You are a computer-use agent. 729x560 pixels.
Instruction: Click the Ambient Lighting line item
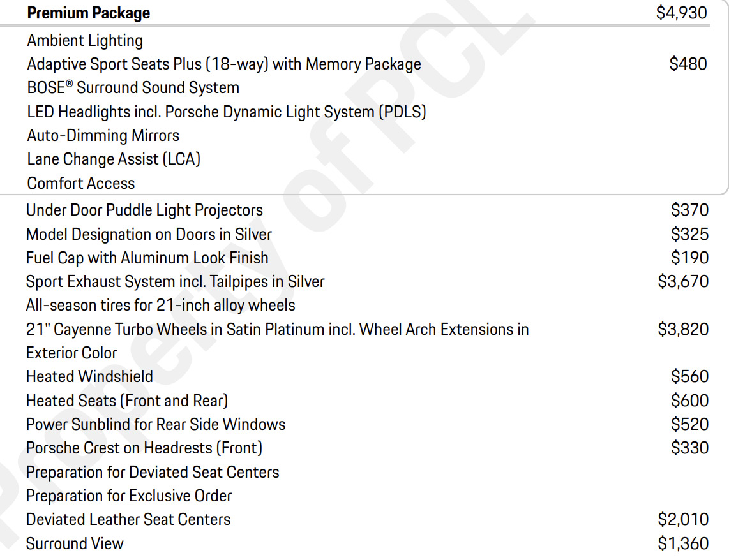85,41
